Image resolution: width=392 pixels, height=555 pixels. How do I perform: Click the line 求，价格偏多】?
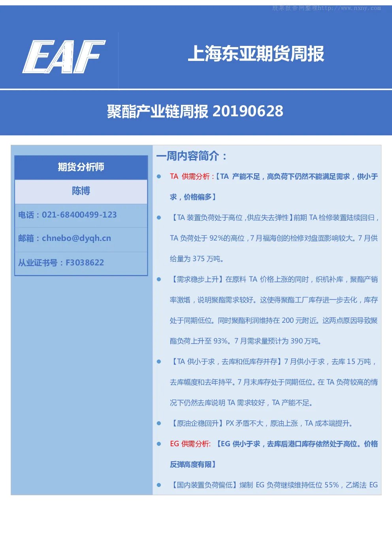point(193,197)
